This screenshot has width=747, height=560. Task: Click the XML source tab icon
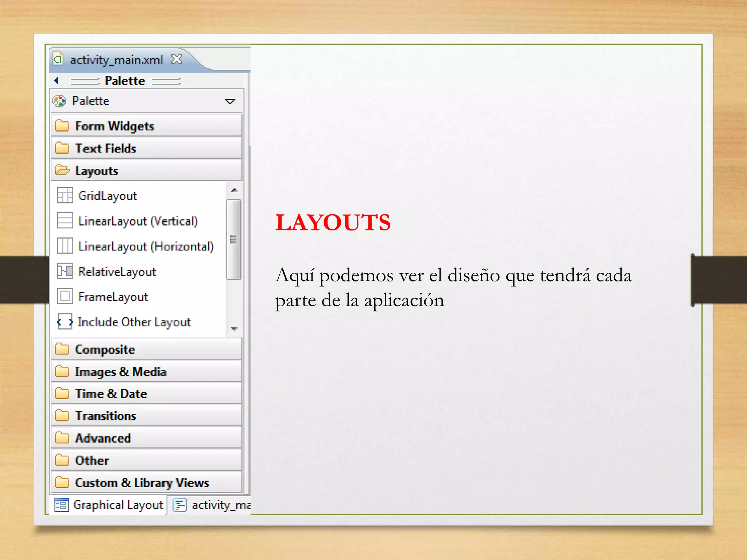pos(179,505)
